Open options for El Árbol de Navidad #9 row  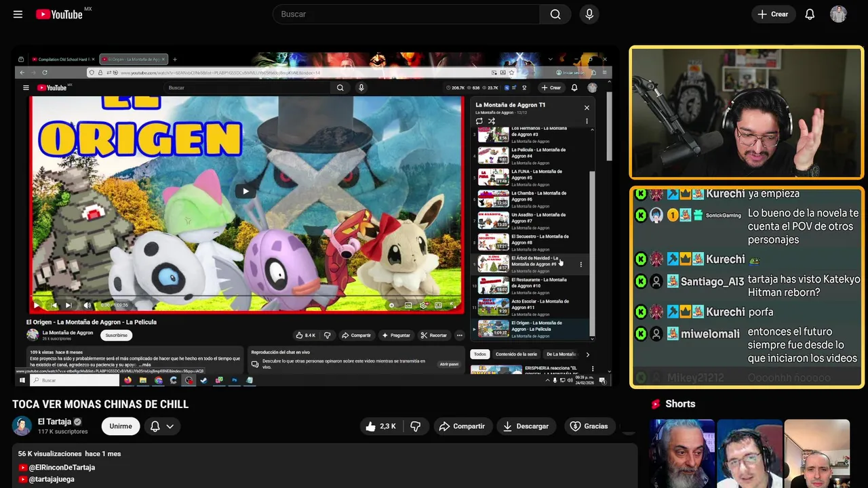(580, 264)
